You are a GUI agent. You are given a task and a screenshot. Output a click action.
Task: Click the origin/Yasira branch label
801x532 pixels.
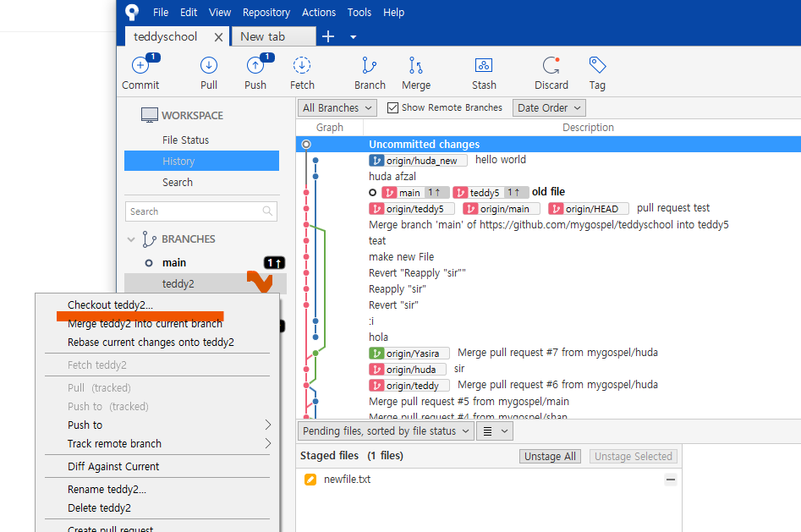point(409,354)
